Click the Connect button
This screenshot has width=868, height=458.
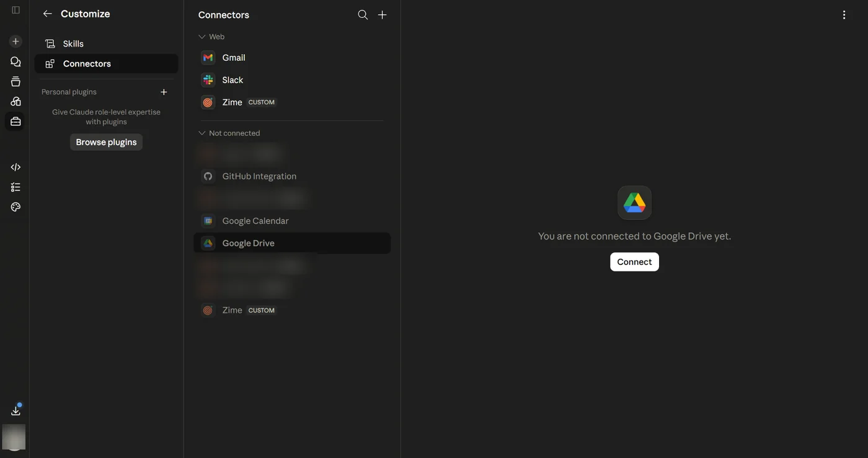click(634, 262)
